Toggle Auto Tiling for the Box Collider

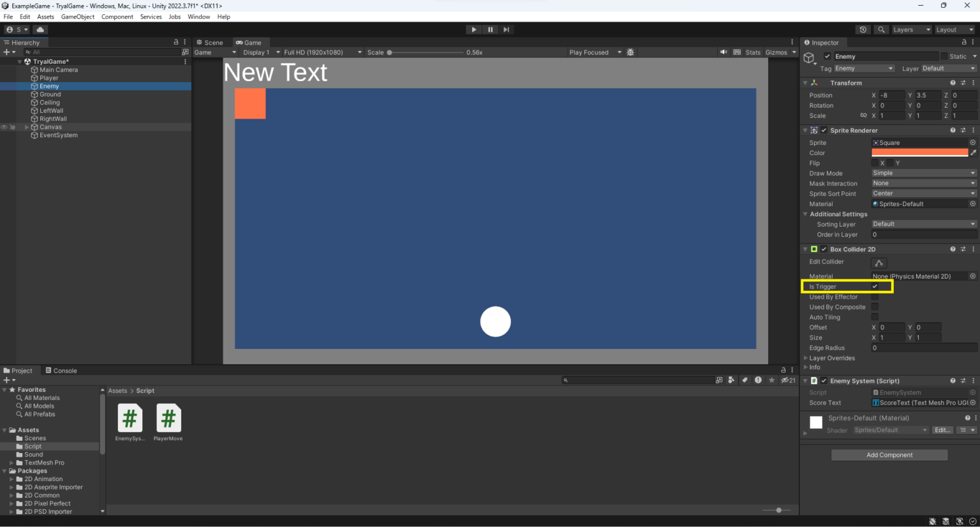pos(875,317)
